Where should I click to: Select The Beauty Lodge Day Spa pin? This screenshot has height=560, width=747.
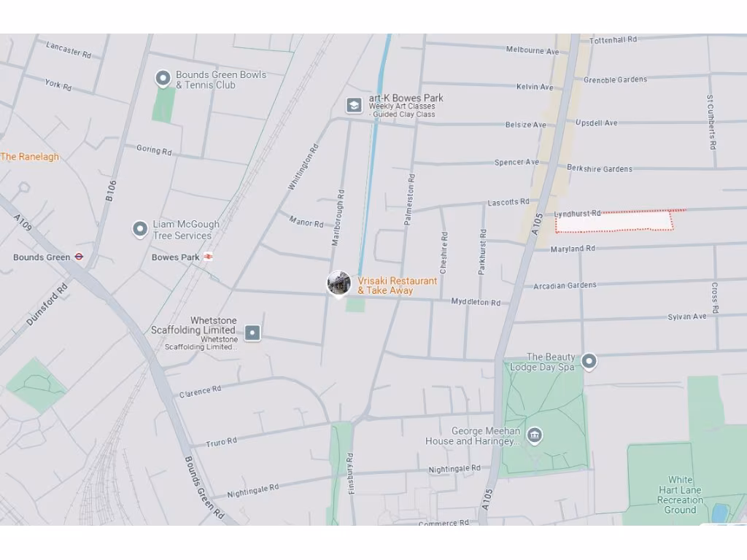pos(589,362)
